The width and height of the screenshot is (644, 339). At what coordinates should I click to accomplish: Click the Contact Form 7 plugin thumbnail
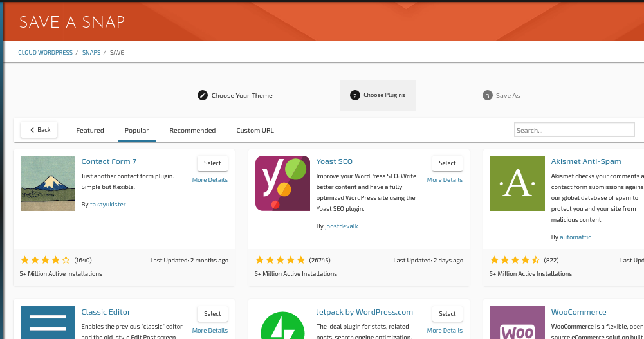[x=48, y=183]
